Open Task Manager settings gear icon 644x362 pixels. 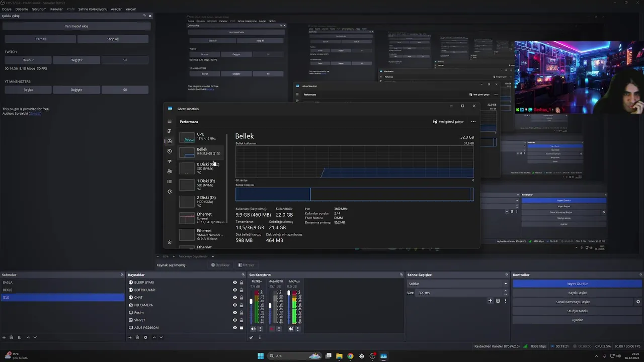[x=170, y=242]
